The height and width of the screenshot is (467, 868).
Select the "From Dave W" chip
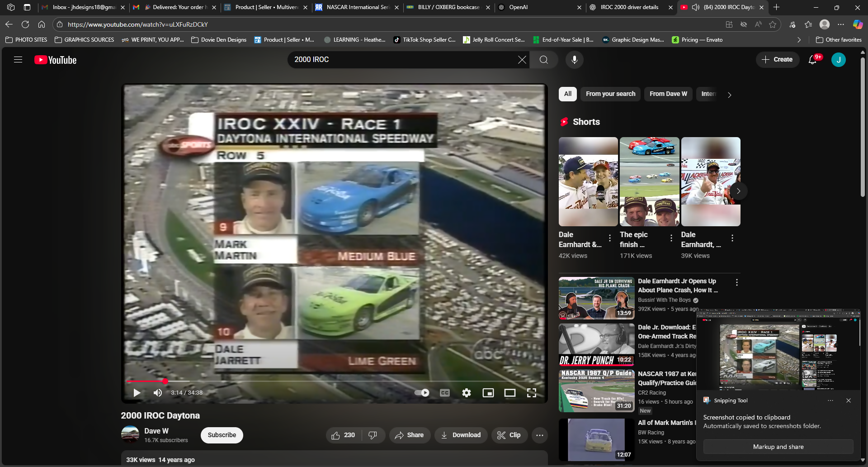click(668, 94)
